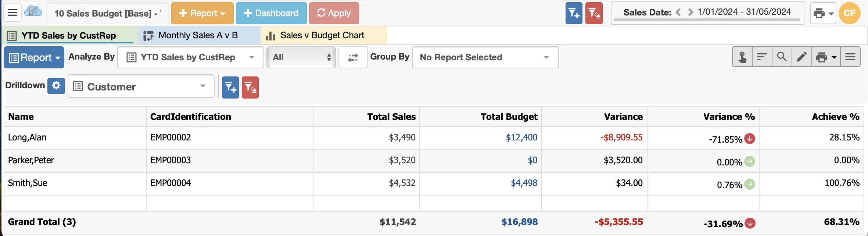The width and height of the screenshot is (868, 236).
Task: Open the orange Report dropdown button
Action: click(x=202, y=13)
